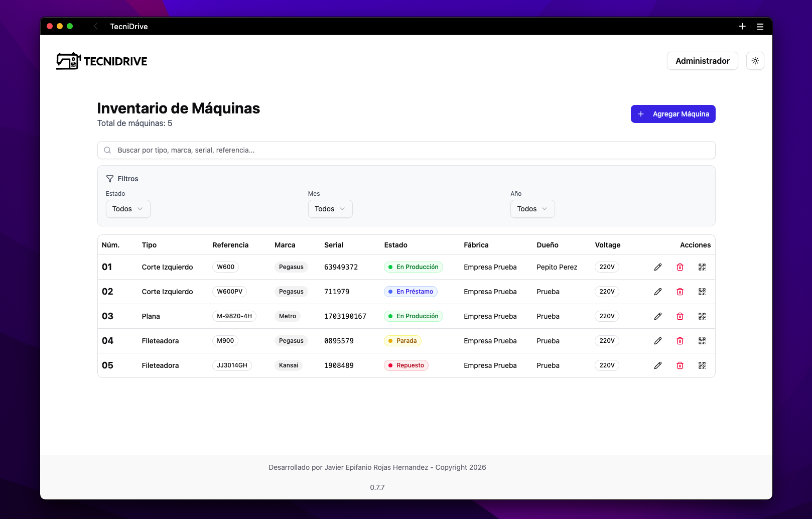Click the back navigation arrow in title bar
The height and width of the screenshot is (519, 812).
95,26
